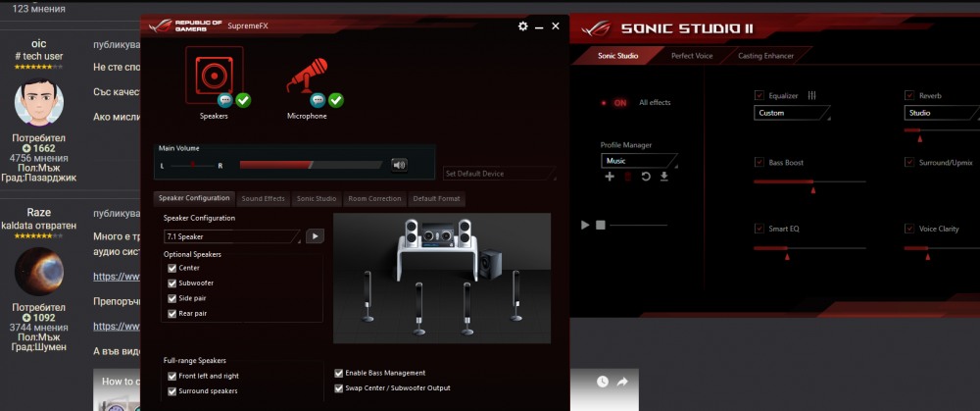Open the 7.1 Speaker configuration dropdown

(x=232, y=236)
